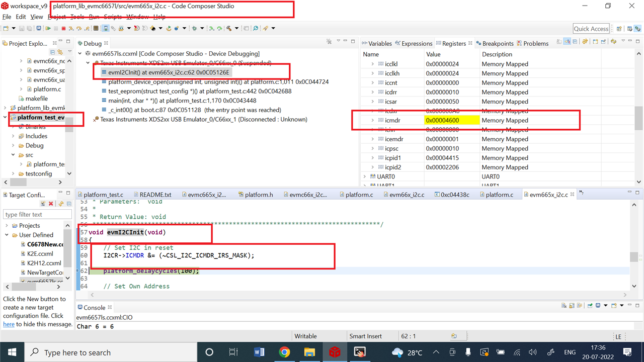Expand the Includes folder in Project Explorer

[x=14, y=136]
